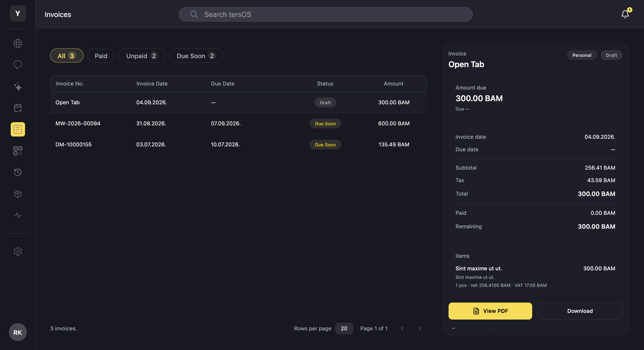Select invoice DM-10000155 row
Screen dimensions: 644x350
pos(239,145)
